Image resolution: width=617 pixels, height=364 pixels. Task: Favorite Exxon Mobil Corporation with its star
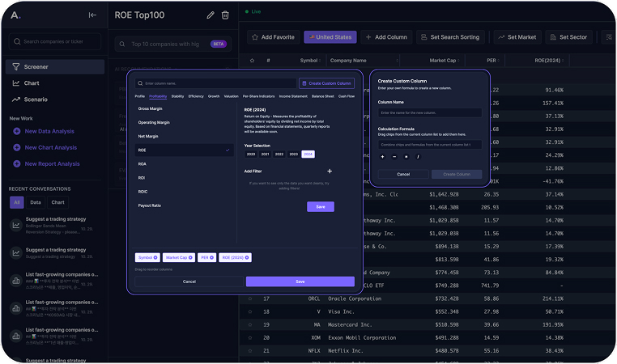tap(250, 337)
